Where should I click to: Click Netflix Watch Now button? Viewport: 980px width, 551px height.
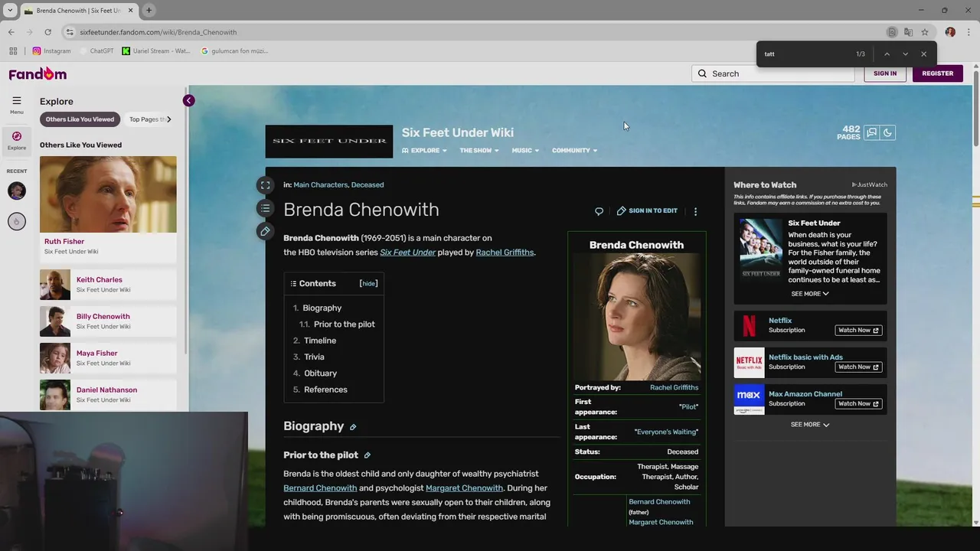click(x=858, y=331)
